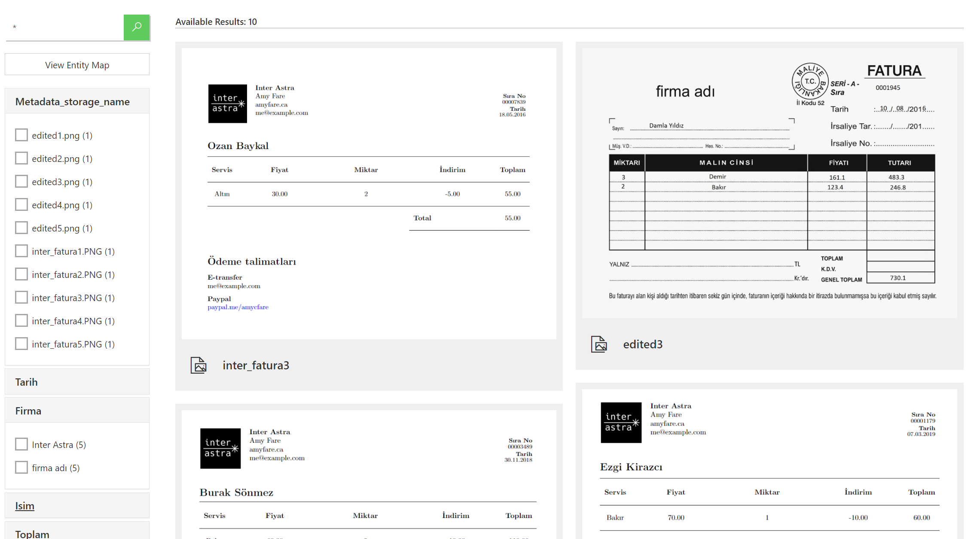This screenshot has height=539, width=980.
Task: Collapse the Metadata_storage_name facet section
Action: [x=73, y=101]
